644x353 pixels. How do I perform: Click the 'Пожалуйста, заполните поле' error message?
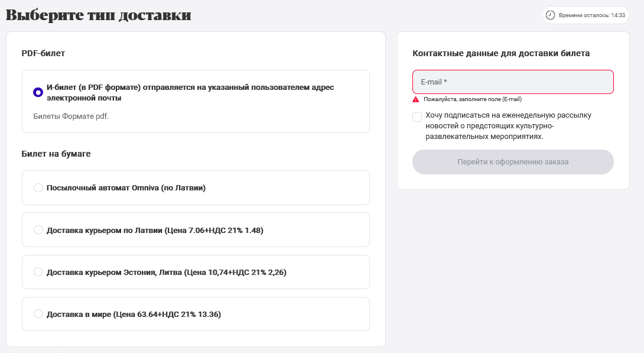[x=473, y=99]
